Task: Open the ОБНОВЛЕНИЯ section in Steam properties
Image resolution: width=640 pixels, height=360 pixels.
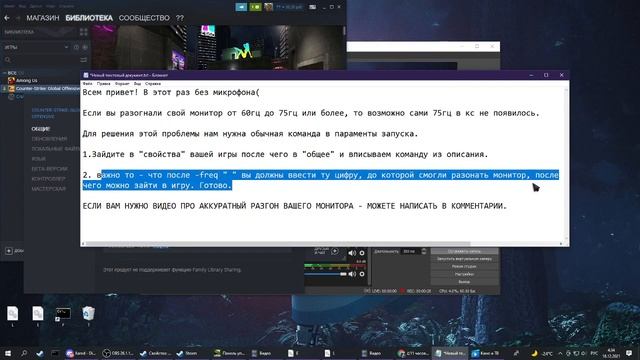Action: pyautogui.click(x=49, y=139)
